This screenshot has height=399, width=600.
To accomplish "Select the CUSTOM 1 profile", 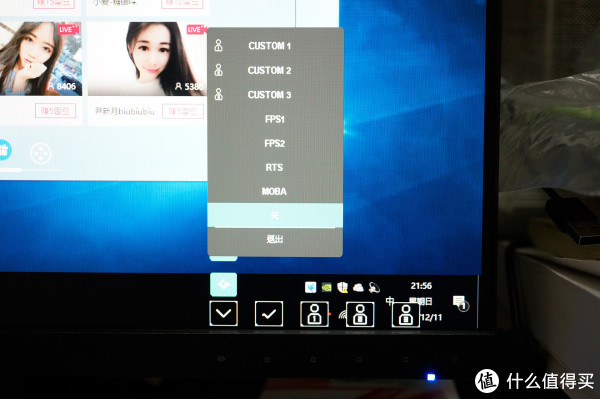I will click(275, 46).
